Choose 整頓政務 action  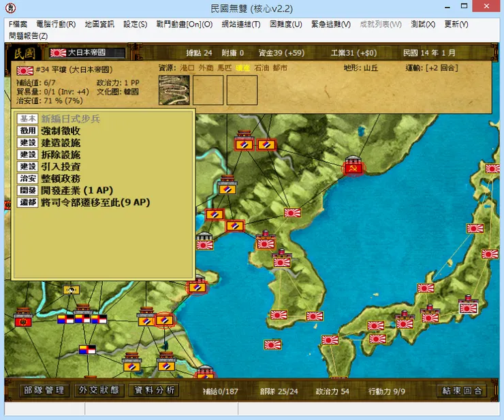61,178
